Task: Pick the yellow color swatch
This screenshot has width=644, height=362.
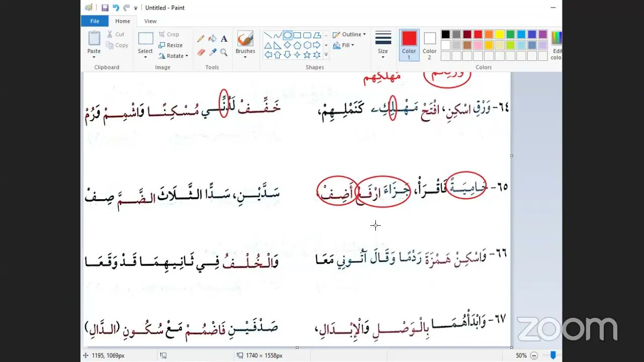Action: 500,34
